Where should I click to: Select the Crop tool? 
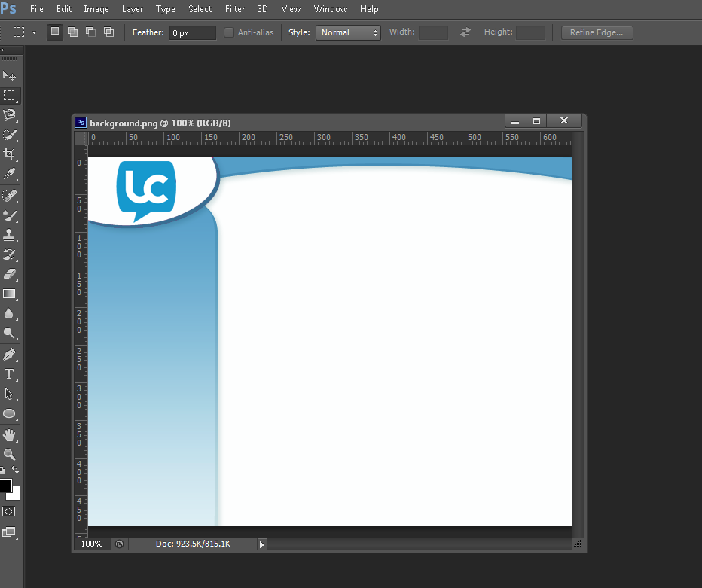[x=9, y=154]
